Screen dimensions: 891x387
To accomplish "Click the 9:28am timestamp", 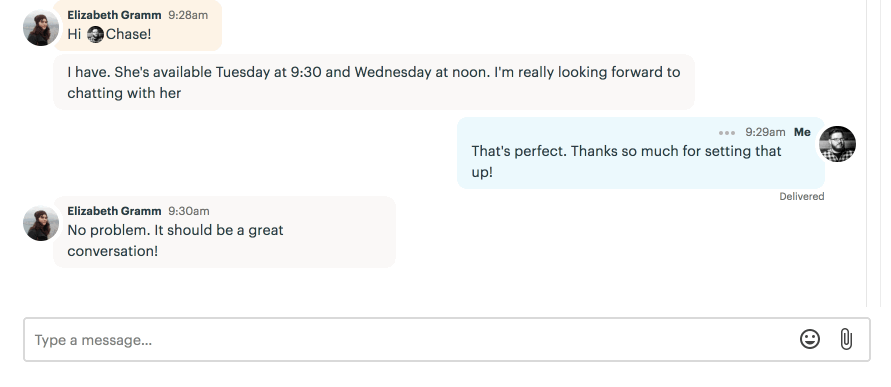I will (188, 15).
